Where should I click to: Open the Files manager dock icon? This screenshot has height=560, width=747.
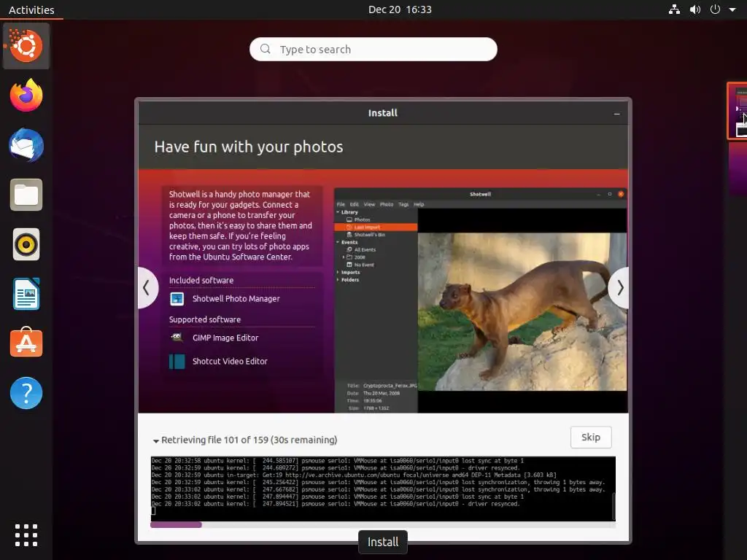(26, 195)
